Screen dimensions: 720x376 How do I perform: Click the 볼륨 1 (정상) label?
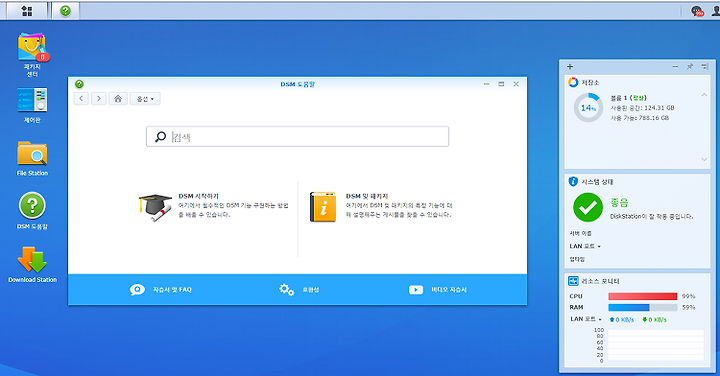[x=628, y=98]
